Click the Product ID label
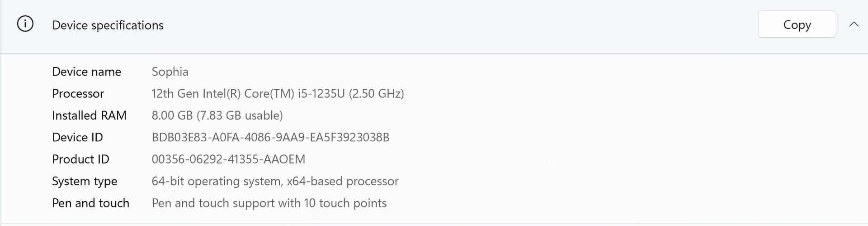The height and width of the screenshot is (226, 868). point(80,159)
